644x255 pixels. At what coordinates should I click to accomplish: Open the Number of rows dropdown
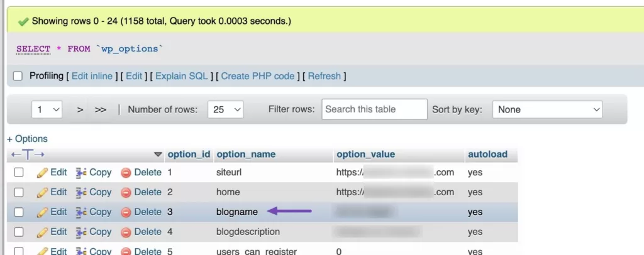tap(227, 109)
